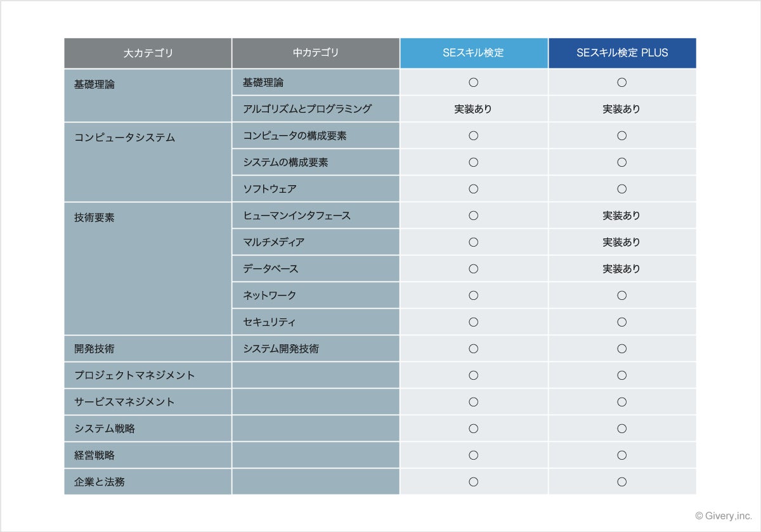Click SEスキル検定 PLUS circle for サービスマネジメント
This screenshot has height=532, width=761.
pos(621,402)
